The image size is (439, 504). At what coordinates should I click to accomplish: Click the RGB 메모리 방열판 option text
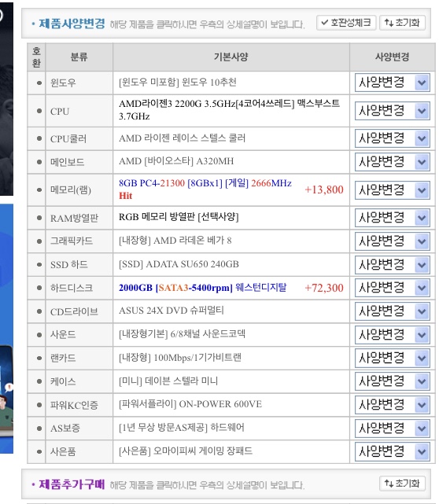(x=179, y=217)
